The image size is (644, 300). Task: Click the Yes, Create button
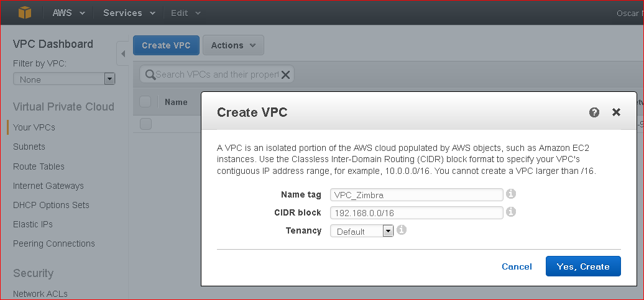tap(583, 266)
